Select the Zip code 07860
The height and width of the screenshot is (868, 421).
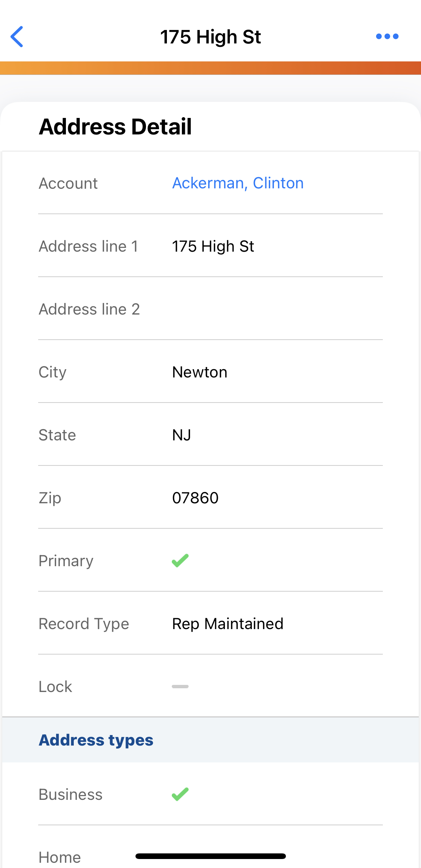pyautogui.click(x=195, y=498)
